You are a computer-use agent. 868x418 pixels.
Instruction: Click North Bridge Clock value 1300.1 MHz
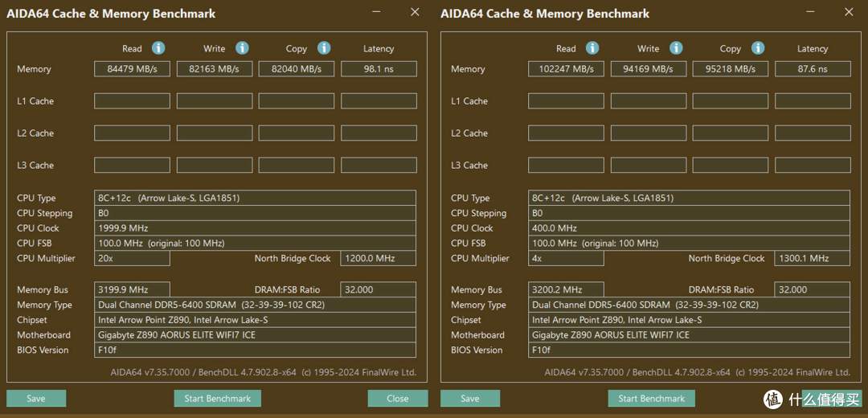813,258
